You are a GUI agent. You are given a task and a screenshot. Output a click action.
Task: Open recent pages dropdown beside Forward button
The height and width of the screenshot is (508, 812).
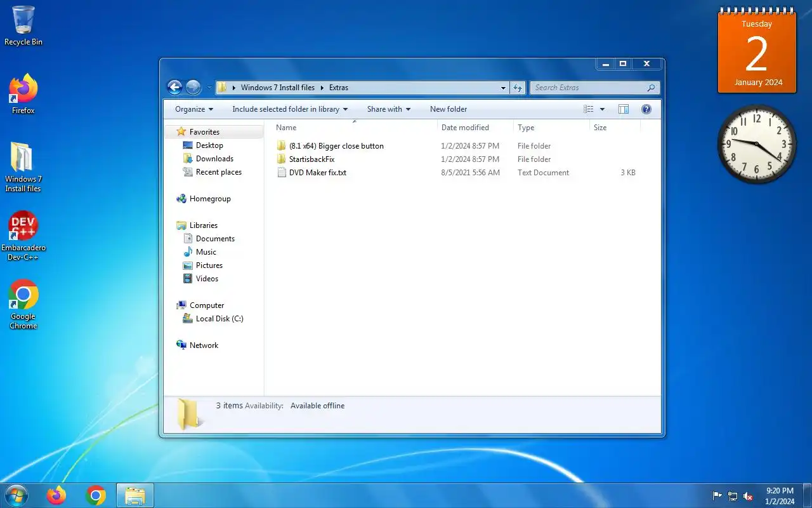(209, 88)
